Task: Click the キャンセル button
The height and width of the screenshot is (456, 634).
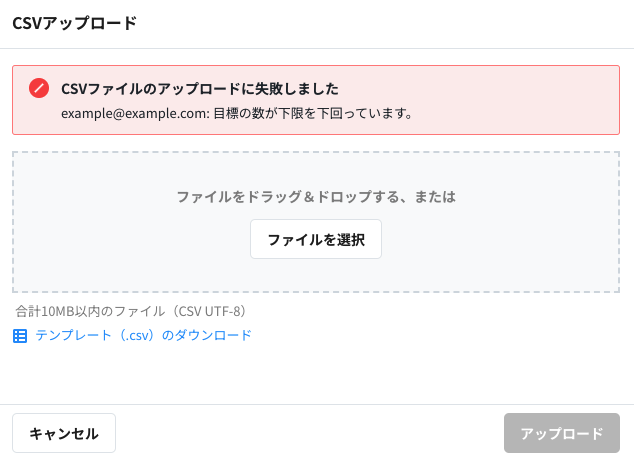Action: pos(64,433)
